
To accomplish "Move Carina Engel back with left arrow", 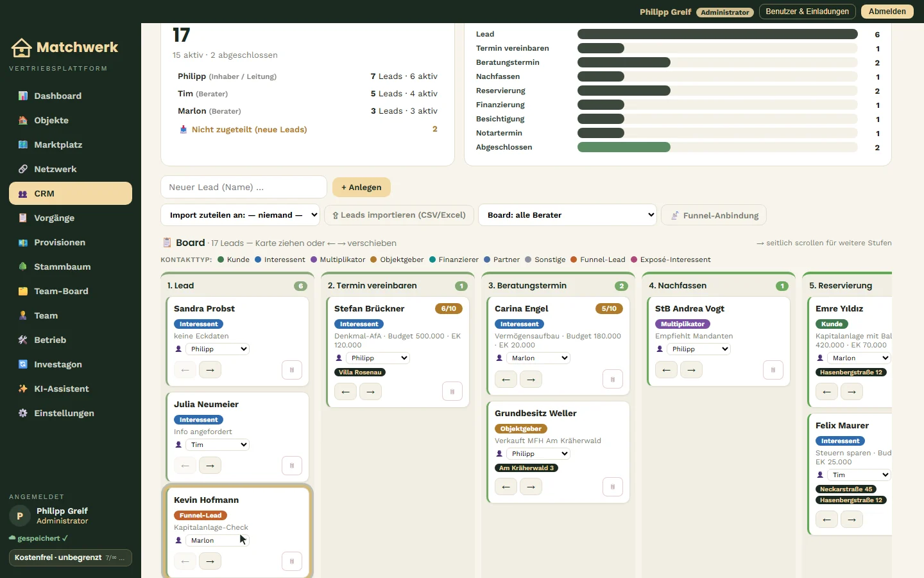I will click(506, 380).
